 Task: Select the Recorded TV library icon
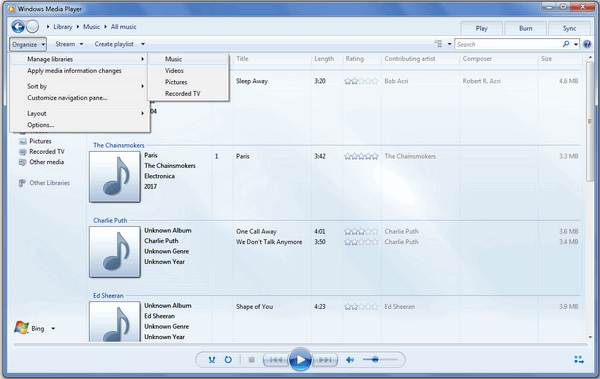pos(23,152)
